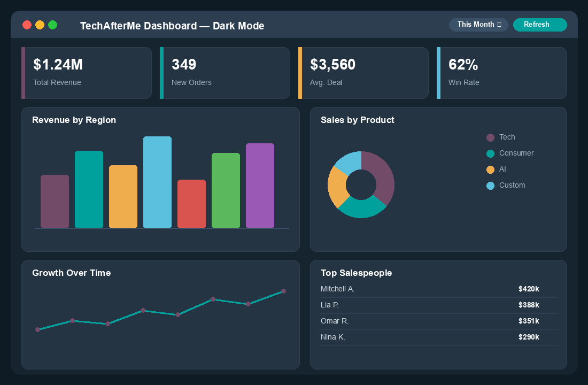
Task: Select the green revenue bar
Action: (226, 190)
